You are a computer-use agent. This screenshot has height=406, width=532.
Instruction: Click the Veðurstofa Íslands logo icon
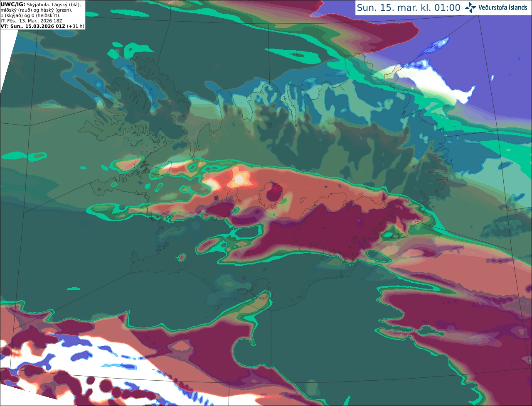470,7
